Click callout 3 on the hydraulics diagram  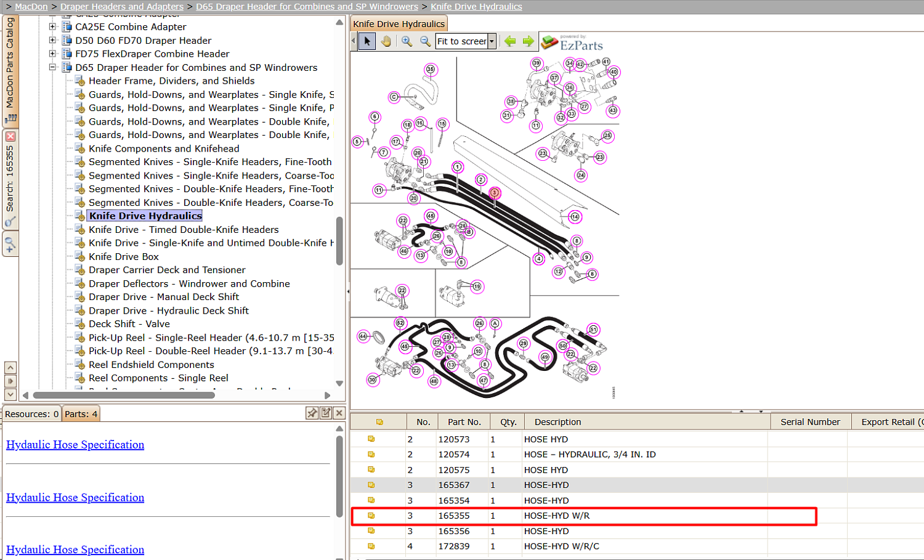click(x=494, y=193)
